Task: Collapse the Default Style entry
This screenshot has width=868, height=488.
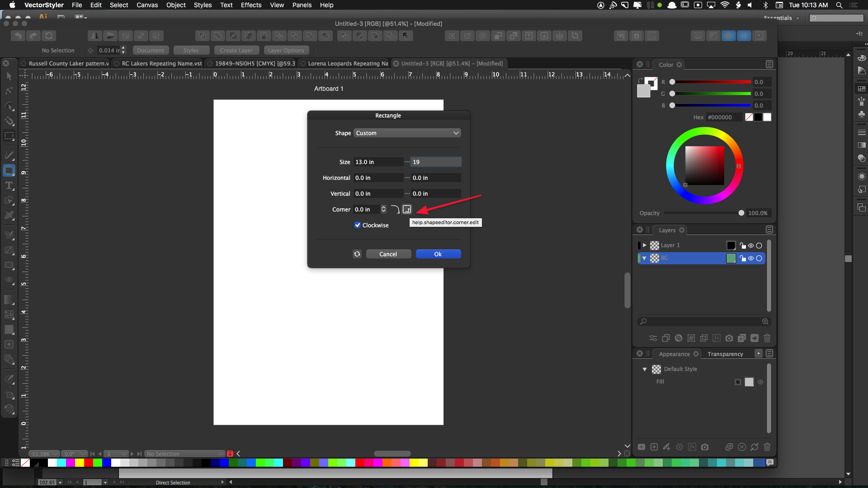Action: [x=645, y=369]
